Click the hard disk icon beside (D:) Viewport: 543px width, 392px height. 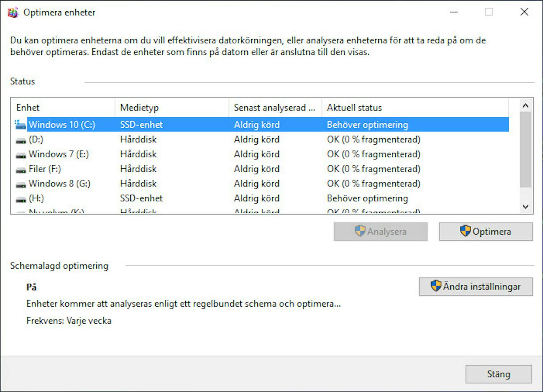click(x=21, y=140)
